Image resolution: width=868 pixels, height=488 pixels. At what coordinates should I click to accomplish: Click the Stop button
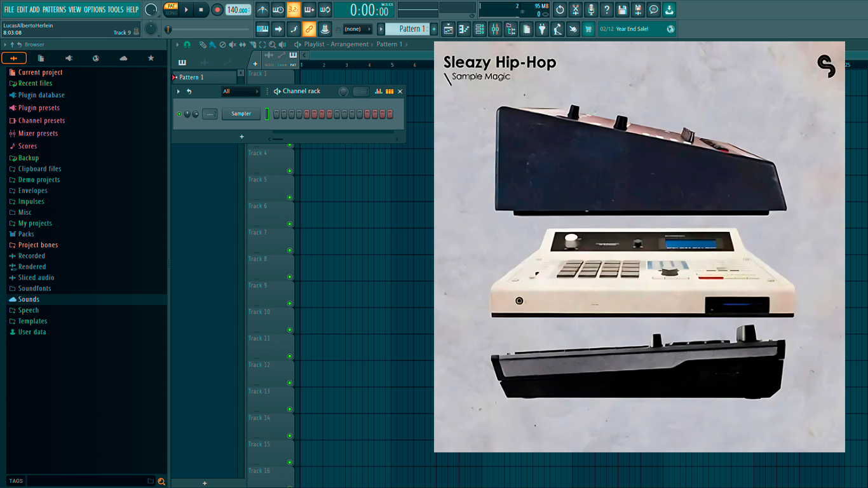point(201,10)
